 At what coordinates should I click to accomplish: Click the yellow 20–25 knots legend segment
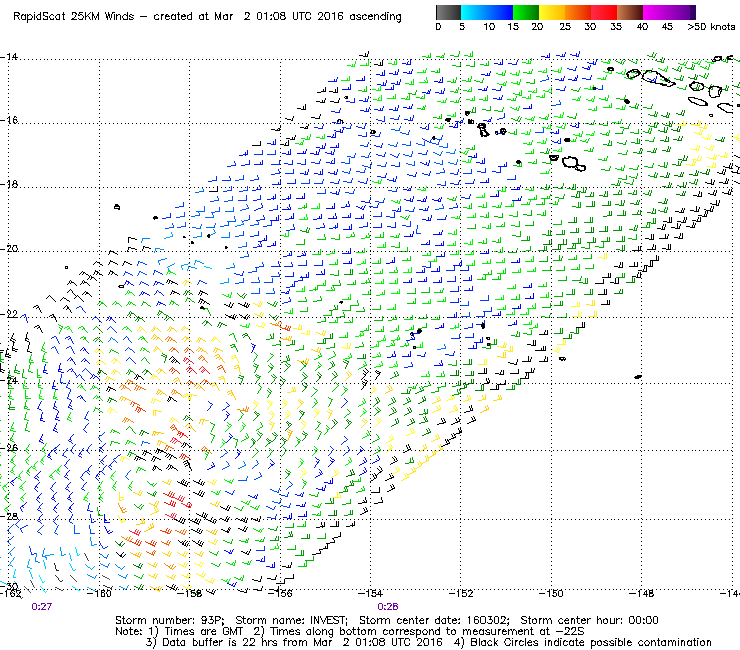[x=552, y=12]
